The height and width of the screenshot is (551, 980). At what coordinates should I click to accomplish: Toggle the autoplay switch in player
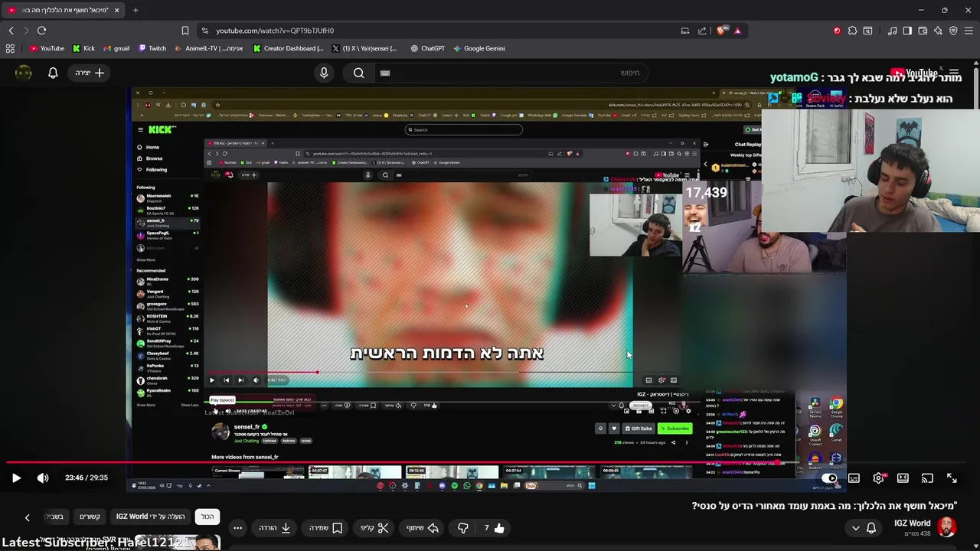829,478
